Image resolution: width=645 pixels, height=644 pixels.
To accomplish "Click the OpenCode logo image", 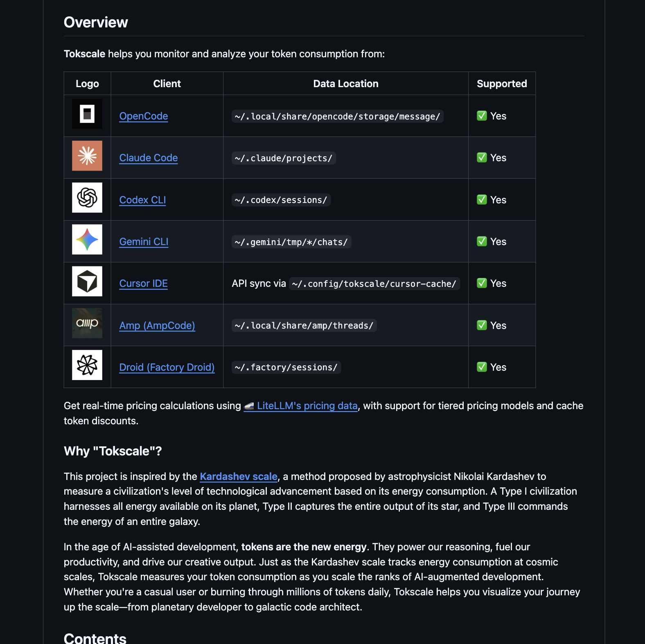I will tap(87, 114).
